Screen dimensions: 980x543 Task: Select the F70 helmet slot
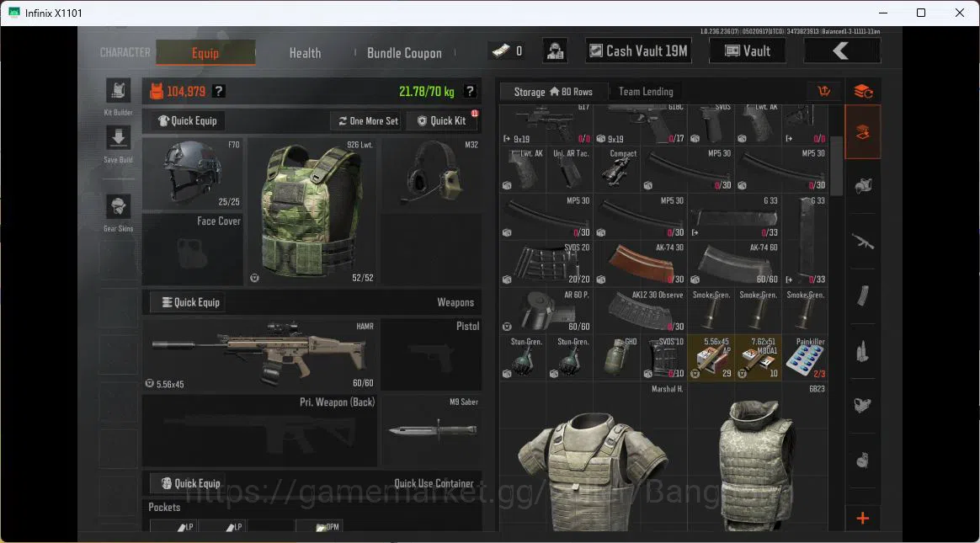click(x=193, y=173)
